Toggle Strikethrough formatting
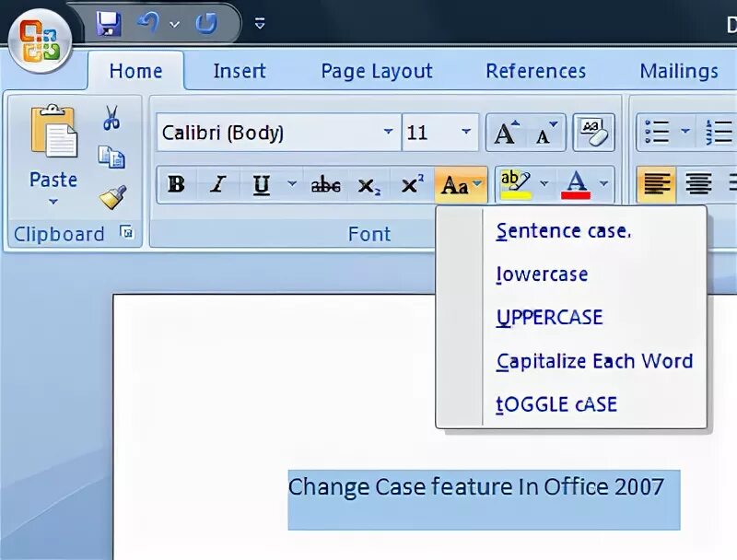 326,185
